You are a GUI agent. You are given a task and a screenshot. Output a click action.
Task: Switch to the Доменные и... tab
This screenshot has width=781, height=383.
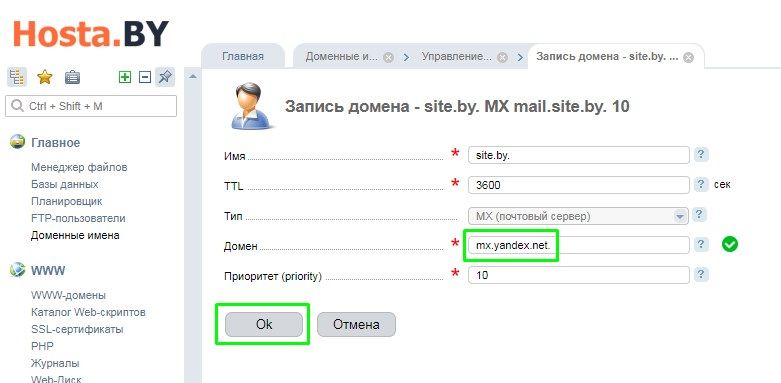[x=342, y=56]
